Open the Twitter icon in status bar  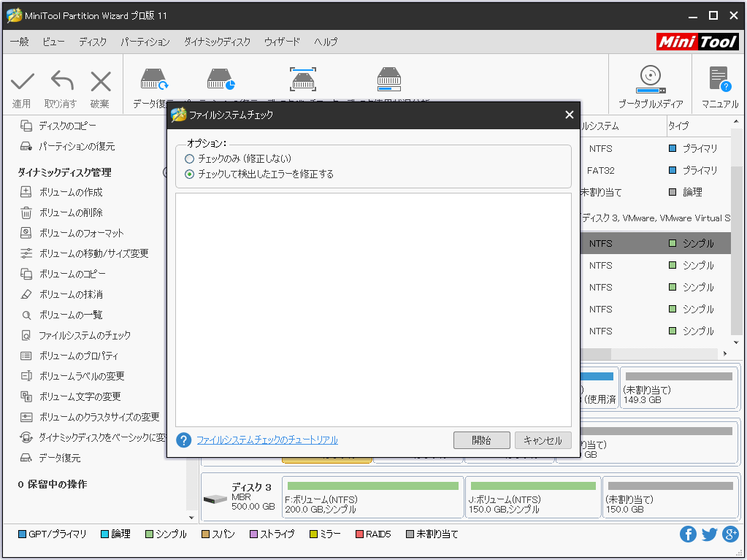[x=709, y=534]
